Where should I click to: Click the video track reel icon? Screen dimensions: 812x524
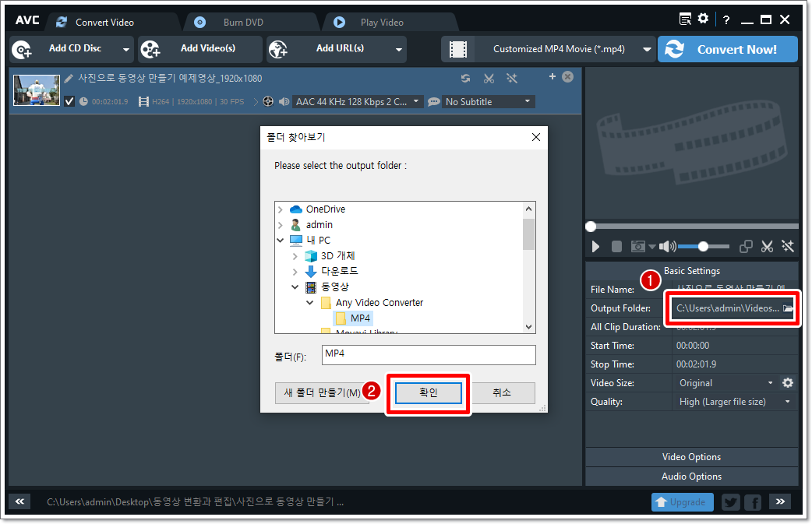(x=268, y=101)
